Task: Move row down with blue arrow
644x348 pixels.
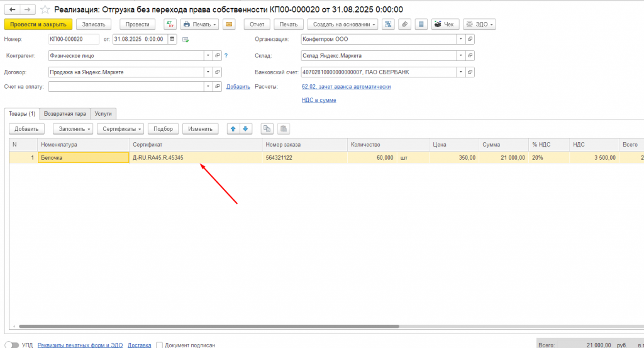Action: click(x=246, y=128)
